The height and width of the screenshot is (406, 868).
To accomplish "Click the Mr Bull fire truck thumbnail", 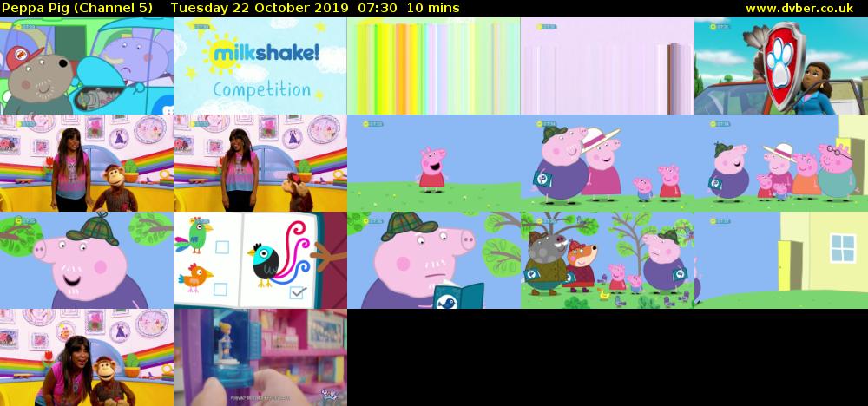I will click(x=87, y=66).
